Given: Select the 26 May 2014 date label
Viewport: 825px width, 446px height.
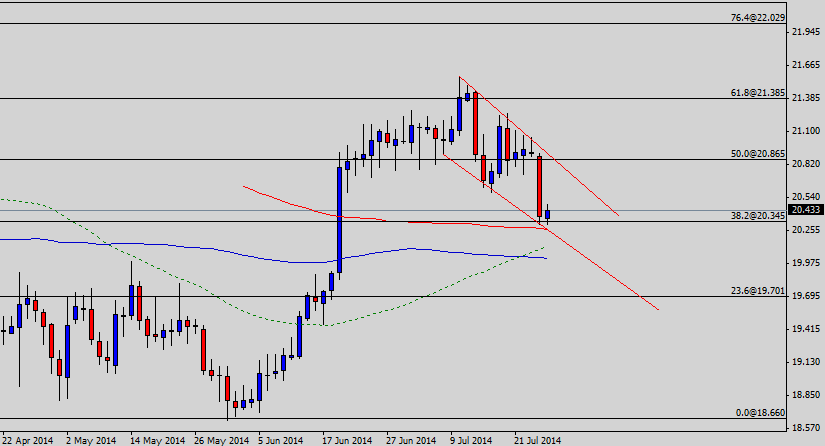Looking at the screenshot, I should point(220,439).
